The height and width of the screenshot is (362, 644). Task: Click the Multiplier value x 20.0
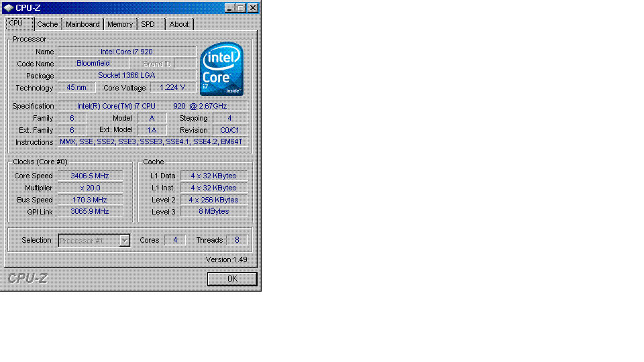(91, 188)
